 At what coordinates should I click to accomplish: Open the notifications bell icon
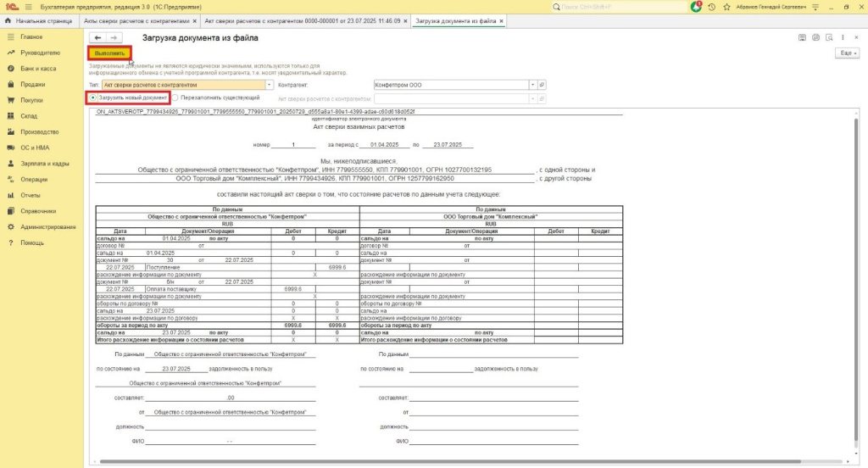pyautogui.click(x=696, y=6)
